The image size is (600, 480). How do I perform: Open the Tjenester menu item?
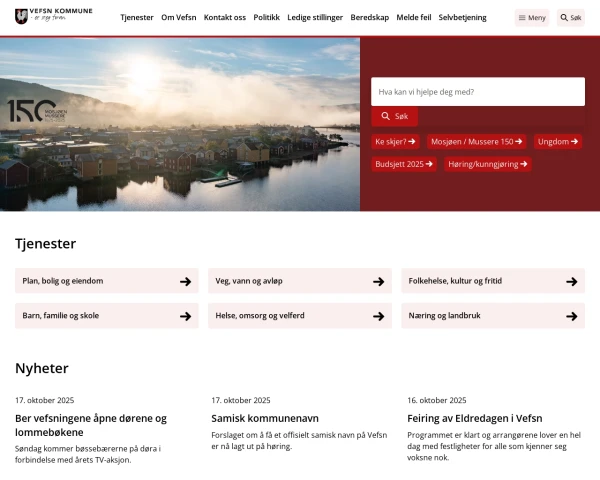(137, 18)
